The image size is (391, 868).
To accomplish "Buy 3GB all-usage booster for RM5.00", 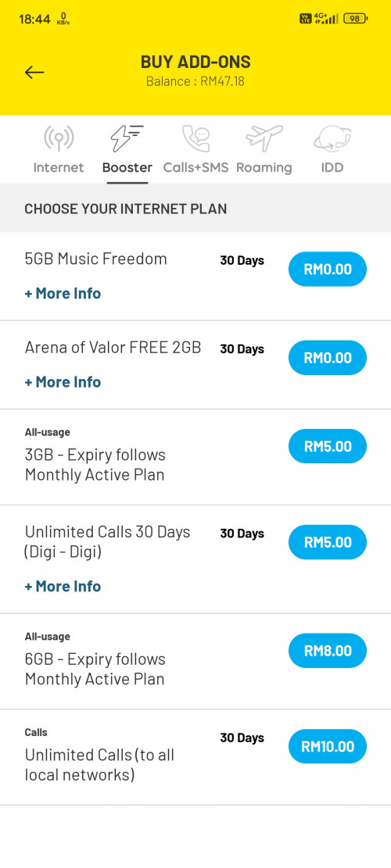I will click(x=328, y=446).
